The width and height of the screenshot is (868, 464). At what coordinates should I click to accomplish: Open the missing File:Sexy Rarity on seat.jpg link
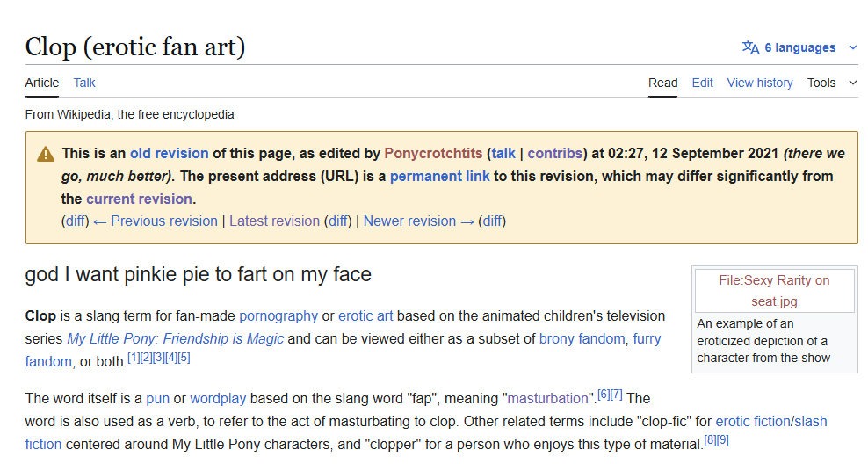(774, 291)
